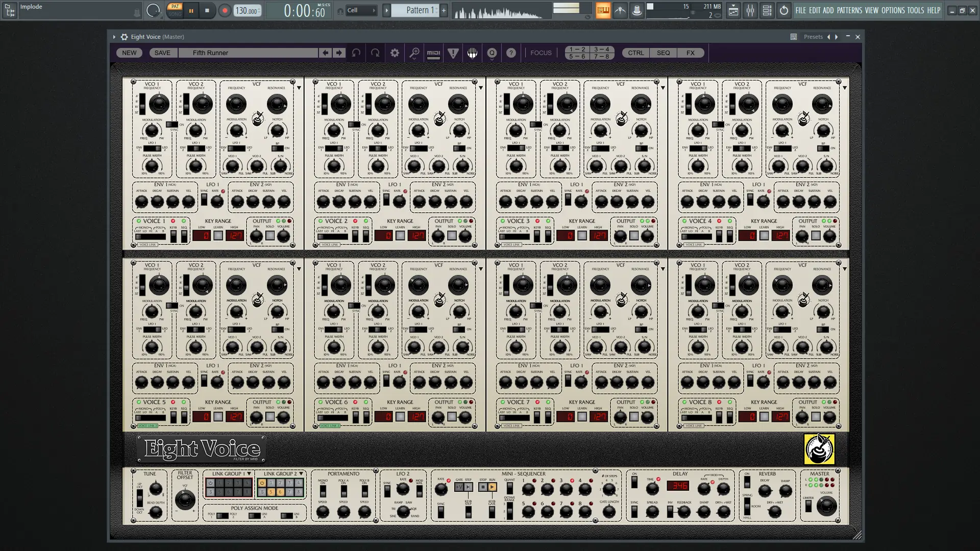Click the virtual keyboard icon

472,53
